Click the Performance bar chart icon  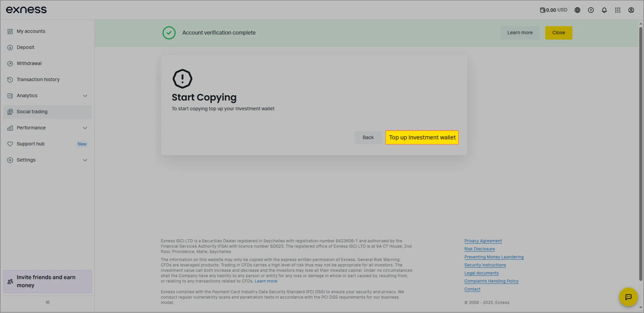pos(10,128)
